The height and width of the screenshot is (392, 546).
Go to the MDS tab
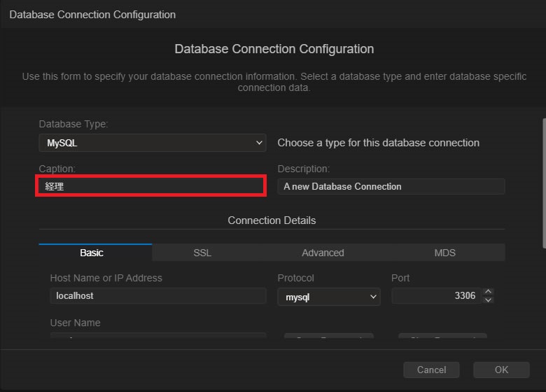point(444,253)
